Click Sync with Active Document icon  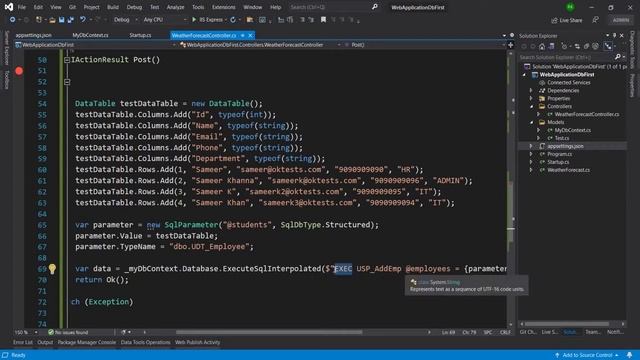coord(577,46)
